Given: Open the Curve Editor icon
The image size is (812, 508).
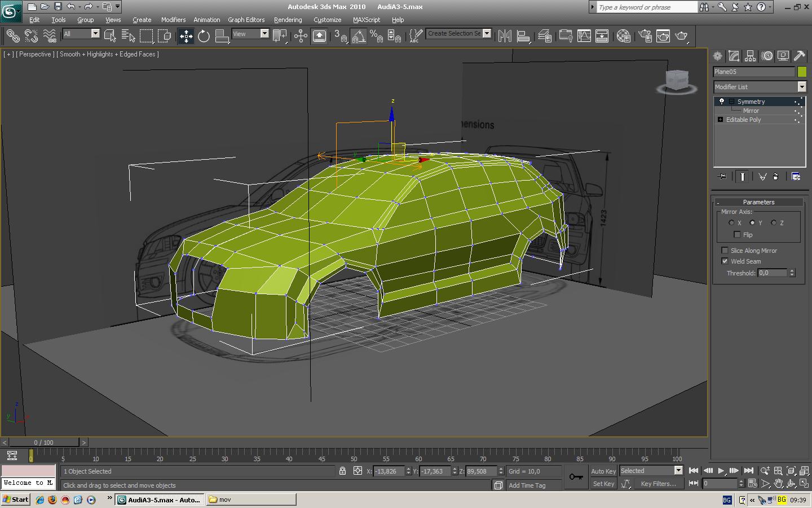Looking at the screenshot, I should (x=584, y=36).
